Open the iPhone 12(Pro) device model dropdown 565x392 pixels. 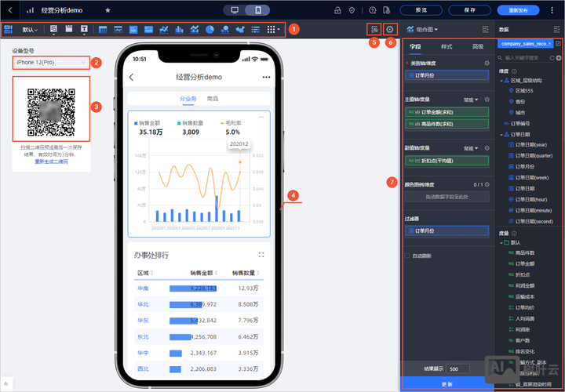pyautogui.click(x=50, y=62)
